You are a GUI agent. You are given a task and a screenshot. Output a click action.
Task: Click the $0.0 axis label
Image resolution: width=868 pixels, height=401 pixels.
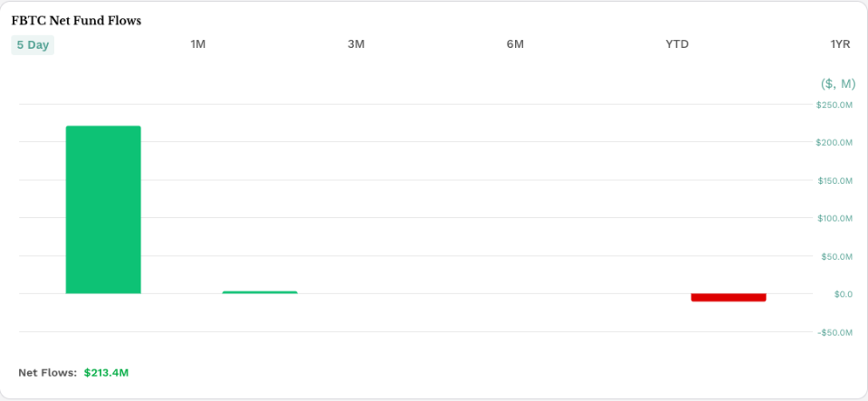coord(843,294)
